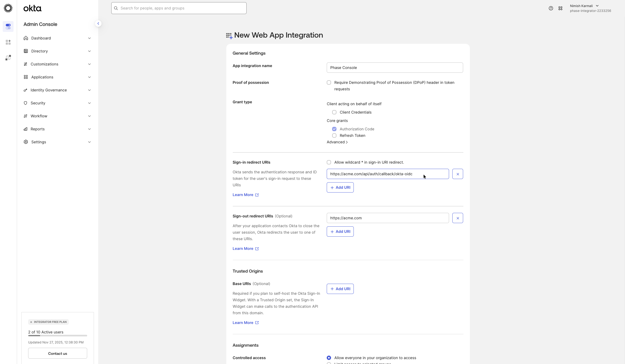Focus the search for people, apps and groups box
The width and height of the screenshot is (625, 364).
point(179,8)
